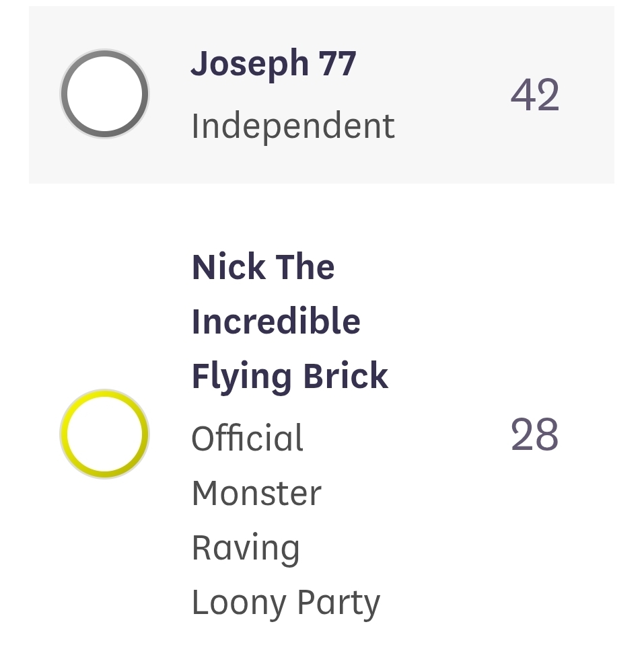Select the shaded Joseph 77 result row
The height and width of the screenshot is (651, 644).
322,95
